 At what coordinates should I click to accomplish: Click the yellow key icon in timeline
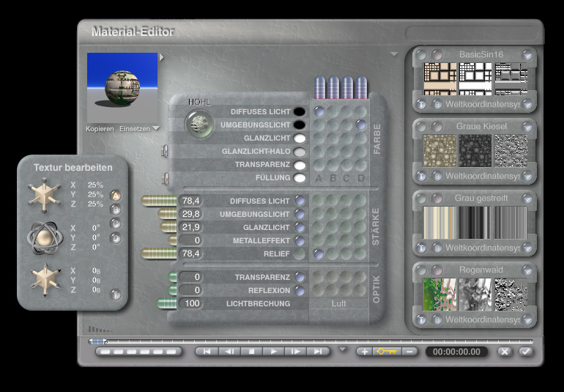click(386, 352)
